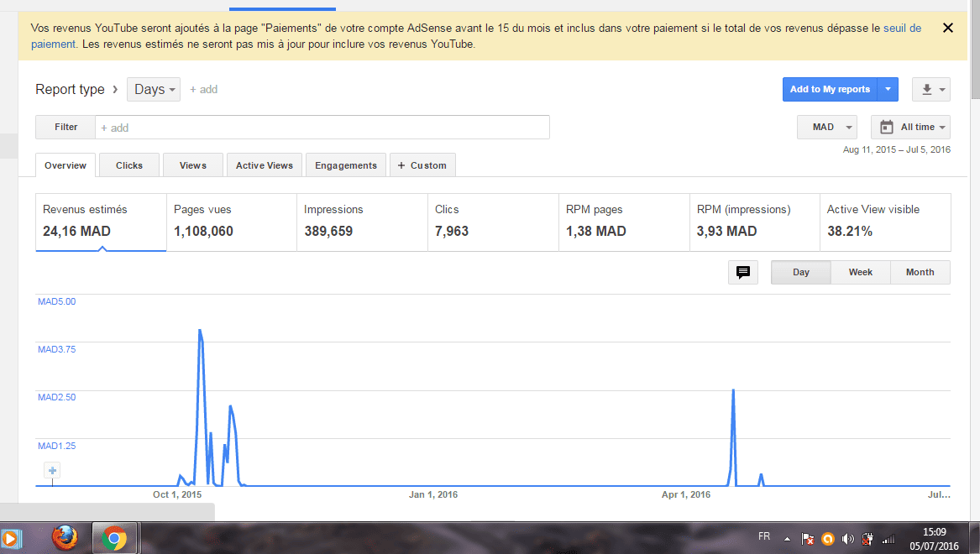Image resolution: width=980 pixels, height=554 pixels.
Task: Click the Filter '+ add' input field
Action: click(322, 128)
